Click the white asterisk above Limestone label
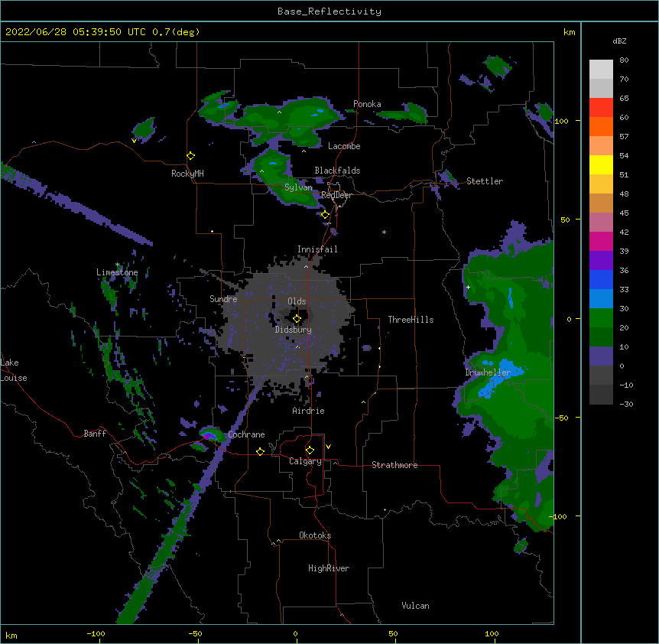 click(118, 265)
